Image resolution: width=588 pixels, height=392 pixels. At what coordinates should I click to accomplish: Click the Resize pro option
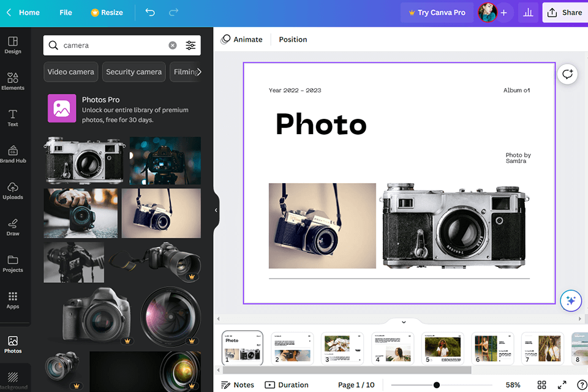[x=107, y=12]
